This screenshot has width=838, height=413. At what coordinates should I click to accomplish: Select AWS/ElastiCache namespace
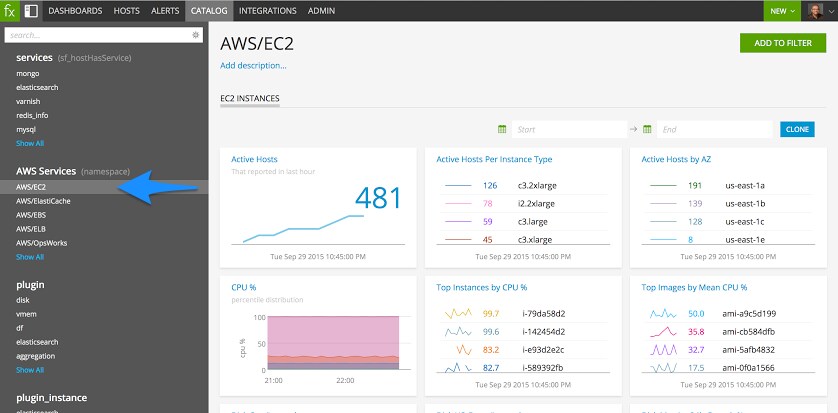(43, 201)
